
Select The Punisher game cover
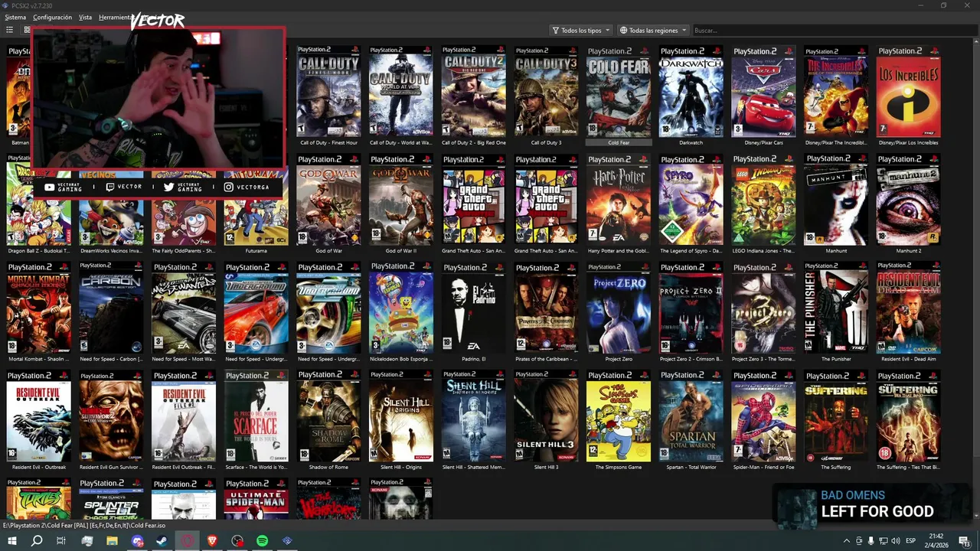(836, 308)
